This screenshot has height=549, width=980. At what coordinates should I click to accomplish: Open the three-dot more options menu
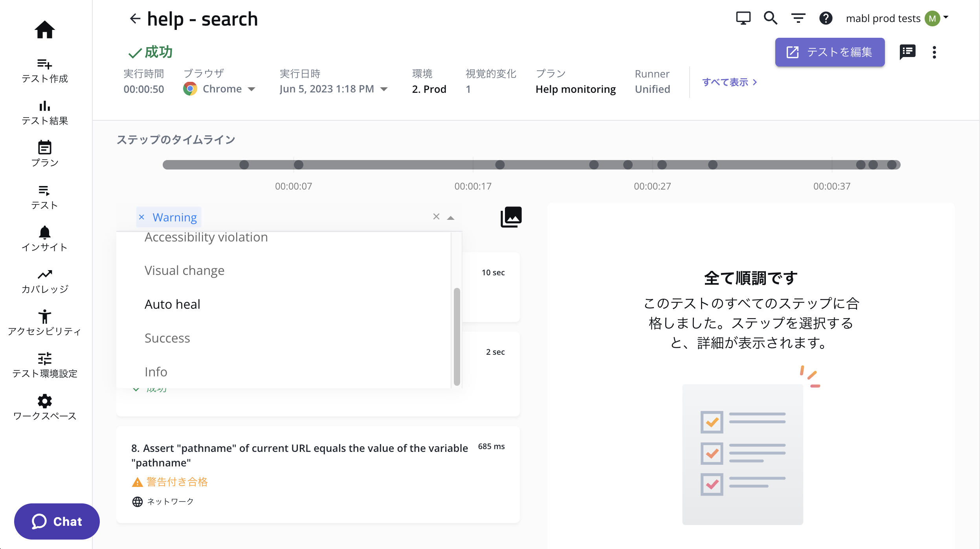click(x=934, y=52)
